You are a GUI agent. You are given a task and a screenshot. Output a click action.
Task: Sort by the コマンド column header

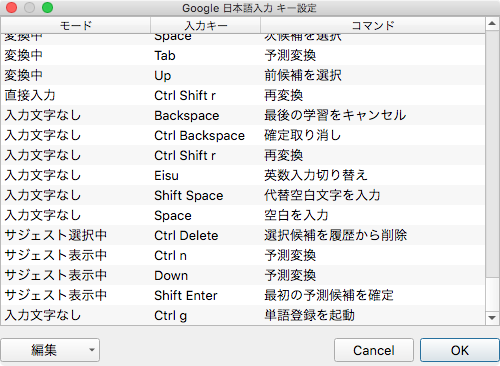[x=373, y=25]
